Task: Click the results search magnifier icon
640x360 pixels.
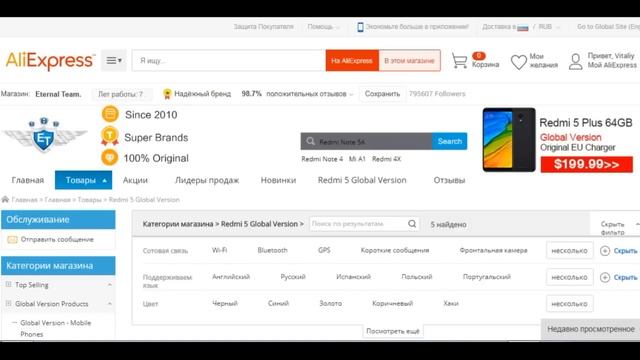Action: click(x=412, y=224)
